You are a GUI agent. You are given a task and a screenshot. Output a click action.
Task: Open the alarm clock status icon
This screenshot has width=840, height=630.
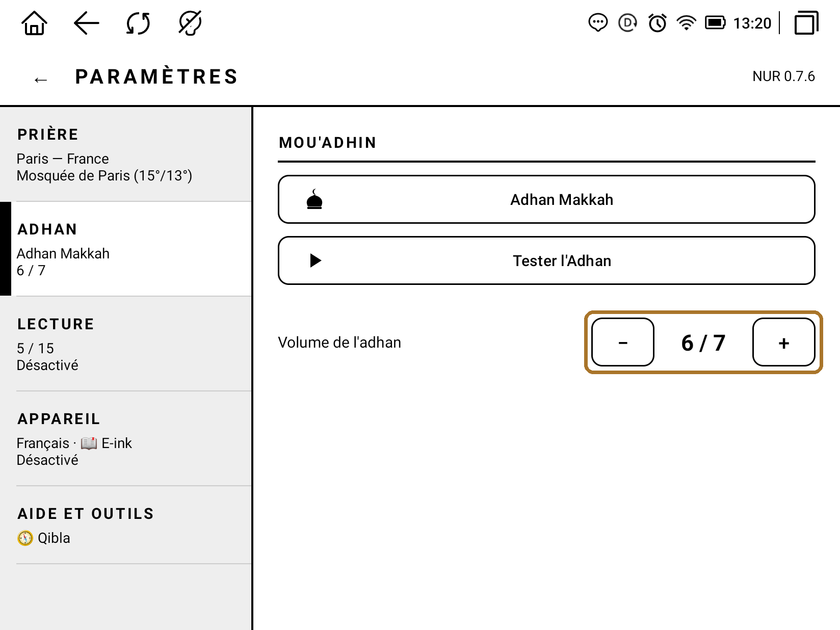658,23
